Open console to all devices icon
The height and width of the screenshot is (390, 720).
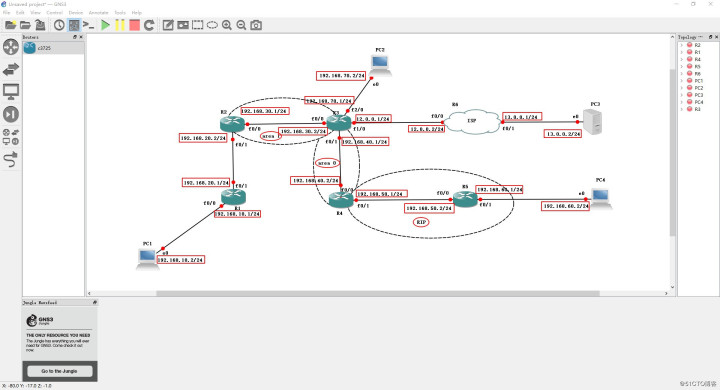[89, 25]
